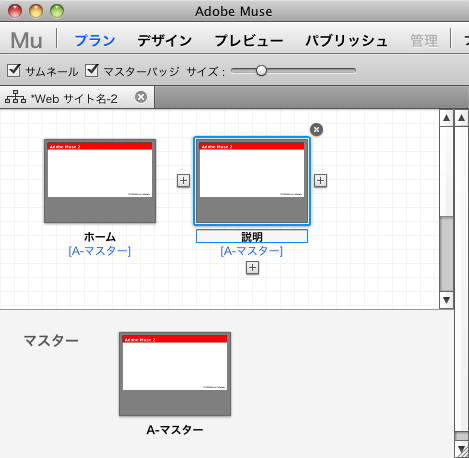Close the Web サイト名-2 document tab

coord(141,97)
